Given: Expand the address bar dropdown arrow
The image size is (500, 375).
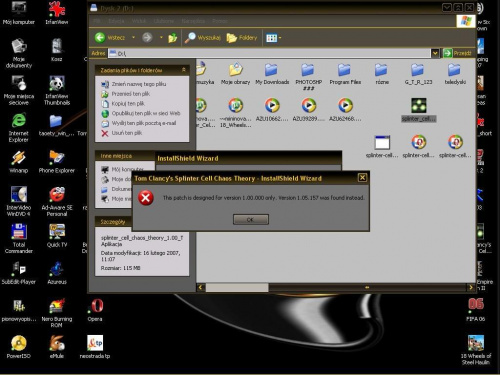Looking at the screenshot, I should 435,53.
